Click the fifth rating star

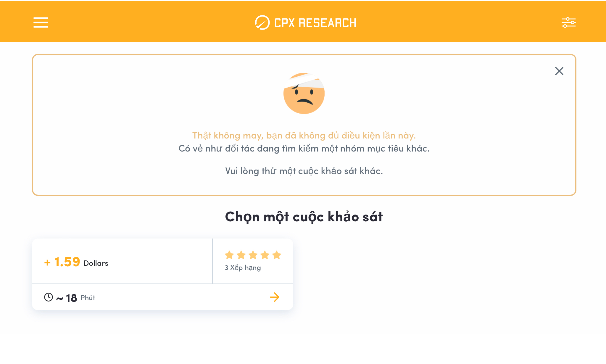(277, 255)
